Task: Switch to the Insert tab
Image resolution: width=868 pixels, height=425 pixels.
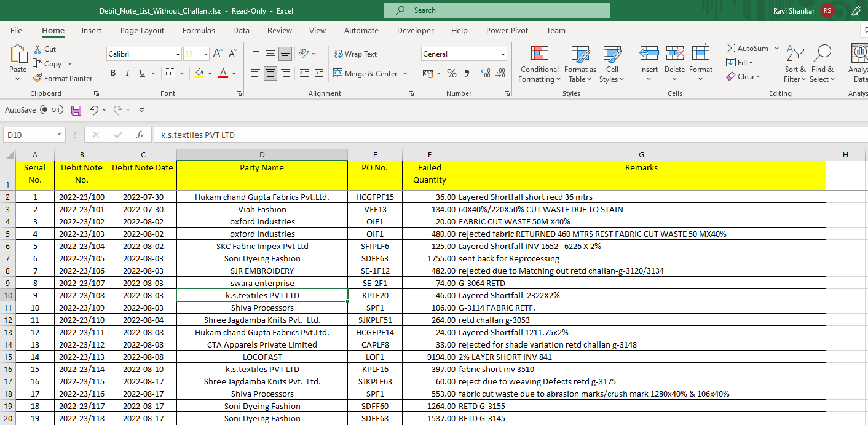Action: (x=92, y=30)
